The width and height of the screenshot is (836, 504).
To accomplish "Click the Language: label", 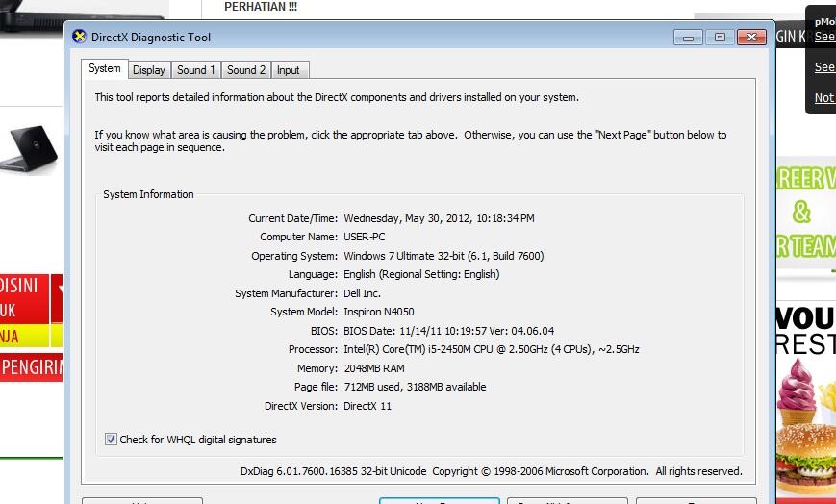I will pyautogui.click(x=313, y=274).
